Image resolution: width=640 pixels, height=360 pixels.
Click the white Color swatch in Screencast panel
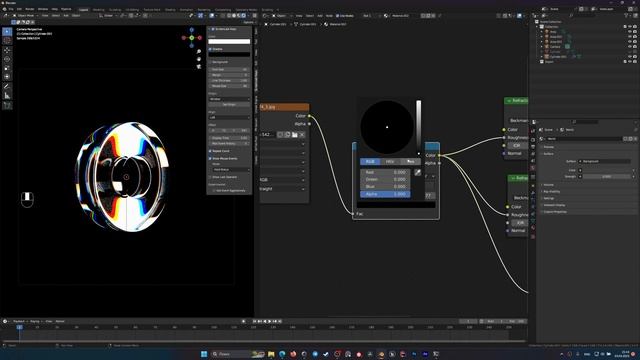(x=229, y=42)
